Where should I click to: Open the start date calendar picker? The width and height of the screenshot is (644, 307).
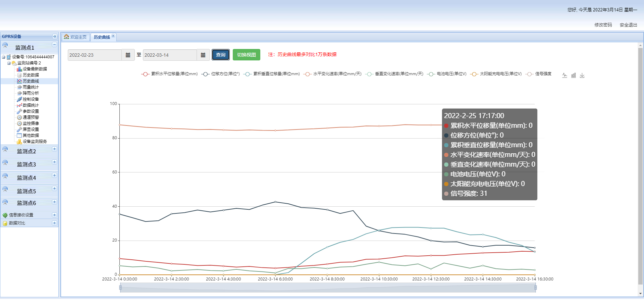click(128, 55)
